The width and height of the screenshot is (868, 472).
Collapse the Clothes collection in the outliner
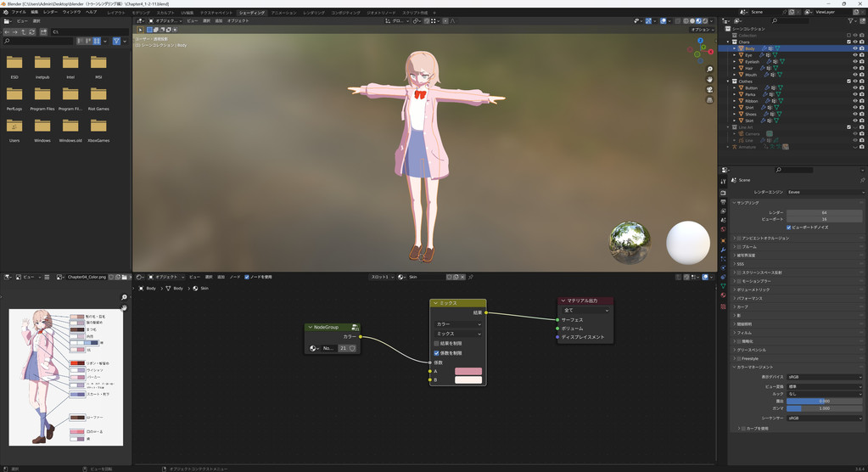tap(729, 81)
